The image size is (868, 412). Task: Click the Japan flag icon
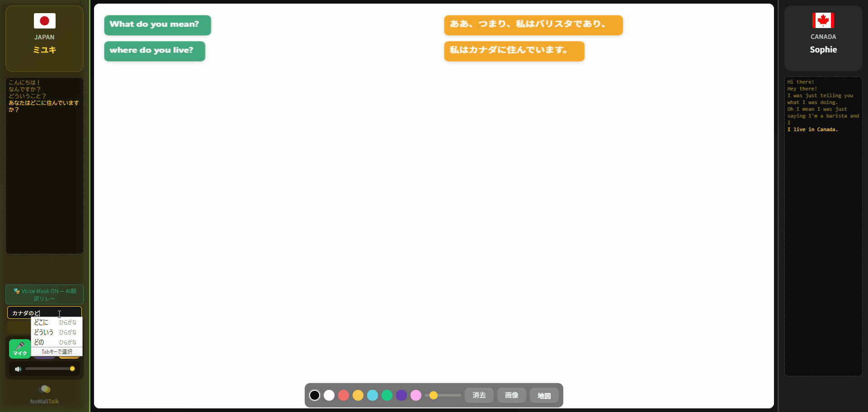tap(44, 20)
